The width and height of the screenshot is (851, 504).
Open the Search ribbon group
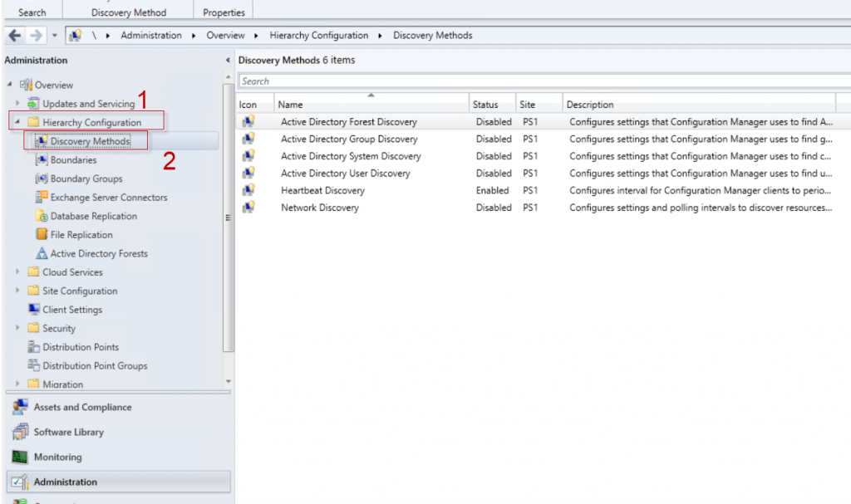coord(32,12)
